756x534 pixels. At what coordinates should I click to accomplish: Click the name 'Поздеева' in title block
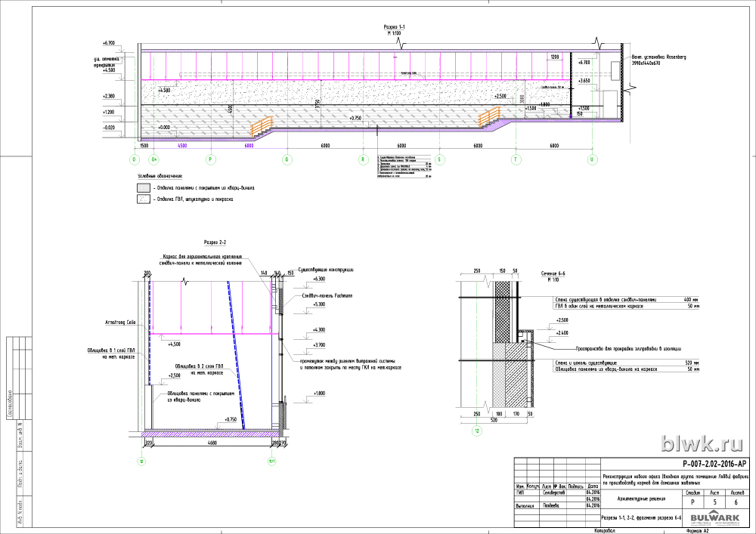550,505
